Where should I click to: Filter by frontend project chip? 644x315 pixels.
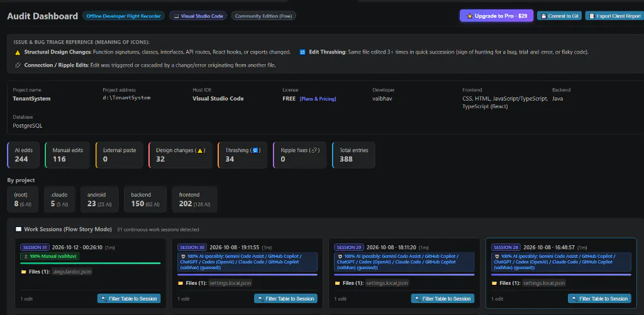(195, 199)
